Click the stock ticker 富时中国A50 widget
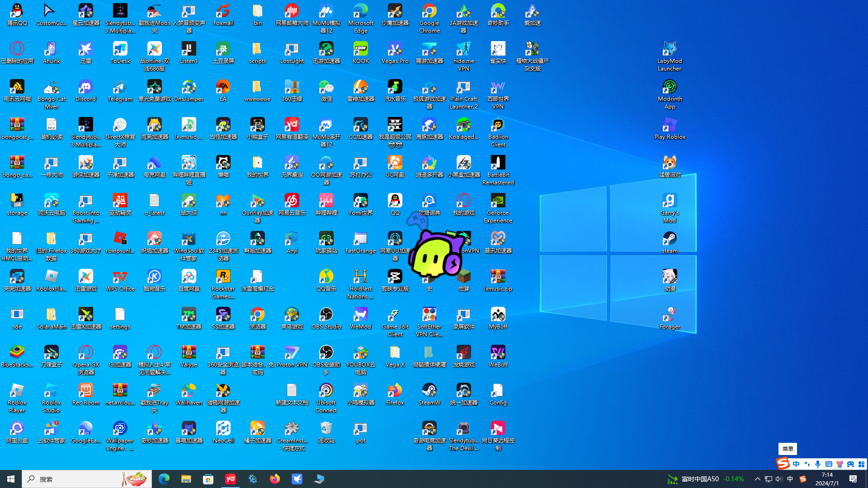 (x=706, y=479)
